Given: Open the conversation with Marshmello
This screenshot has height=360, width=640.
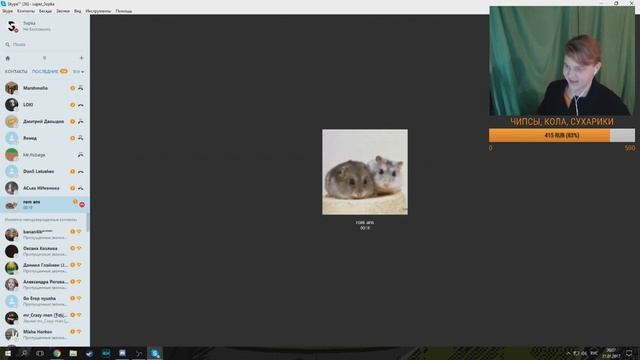Looking at the screenshot, I should [x=45, y=88].
